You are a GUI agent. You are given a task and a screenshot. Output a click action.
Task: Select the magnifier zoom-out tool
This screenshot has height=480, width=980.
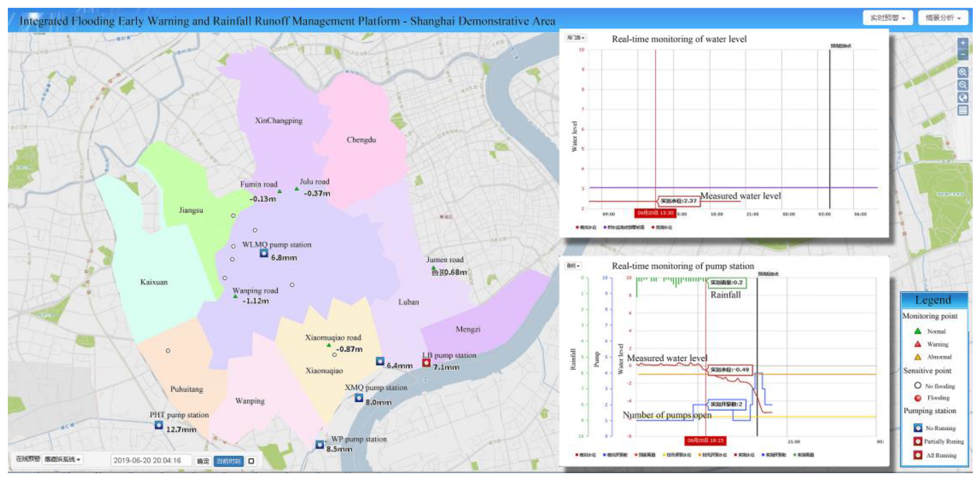tap(962, 85)
